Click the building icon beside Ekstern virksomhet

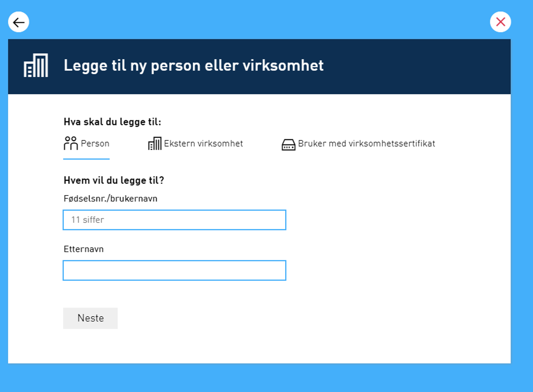(x=155, y=144)
